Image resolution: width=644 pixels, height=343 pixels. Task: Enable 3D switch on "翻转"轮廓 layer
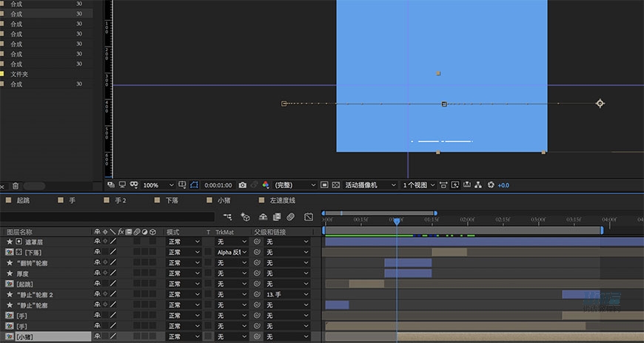152,263
